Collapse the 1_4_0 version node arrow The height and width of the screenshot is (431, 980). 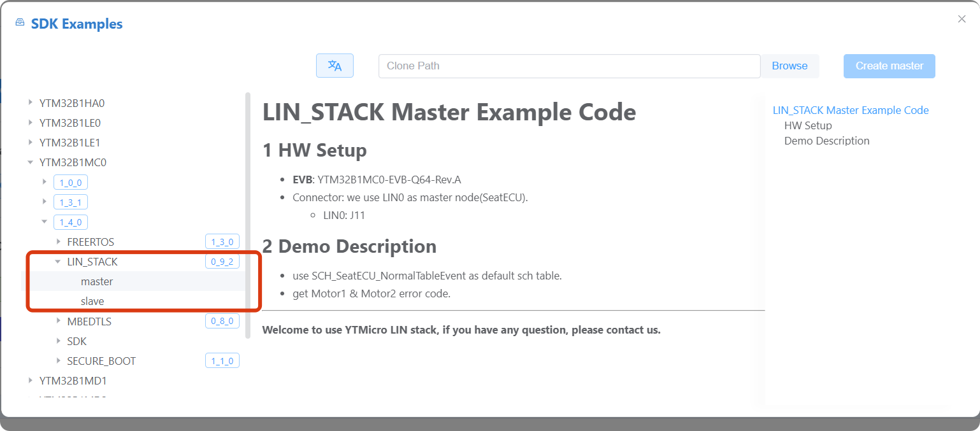[44, 222]
